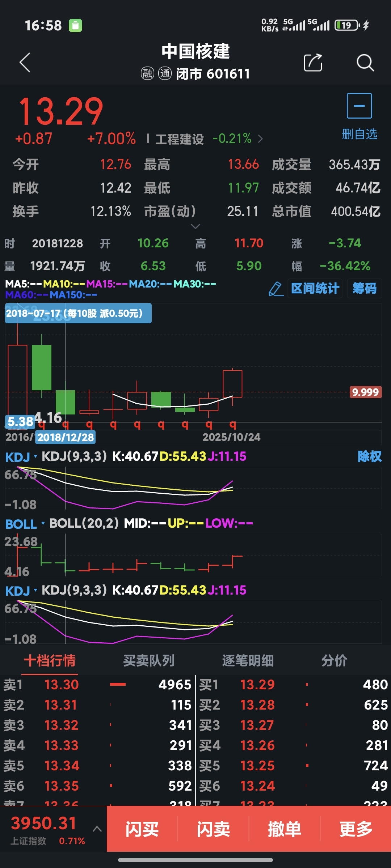Select 买2 price 13.28 row

click(294, 705)
